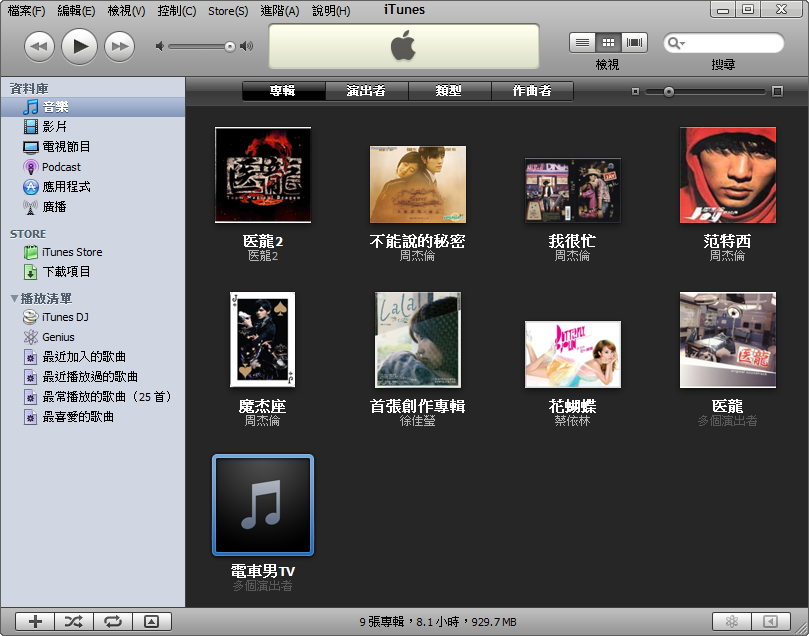
Task: Open the 最近播放過的歌曲 playlist
Action: [x=93, y=377]
